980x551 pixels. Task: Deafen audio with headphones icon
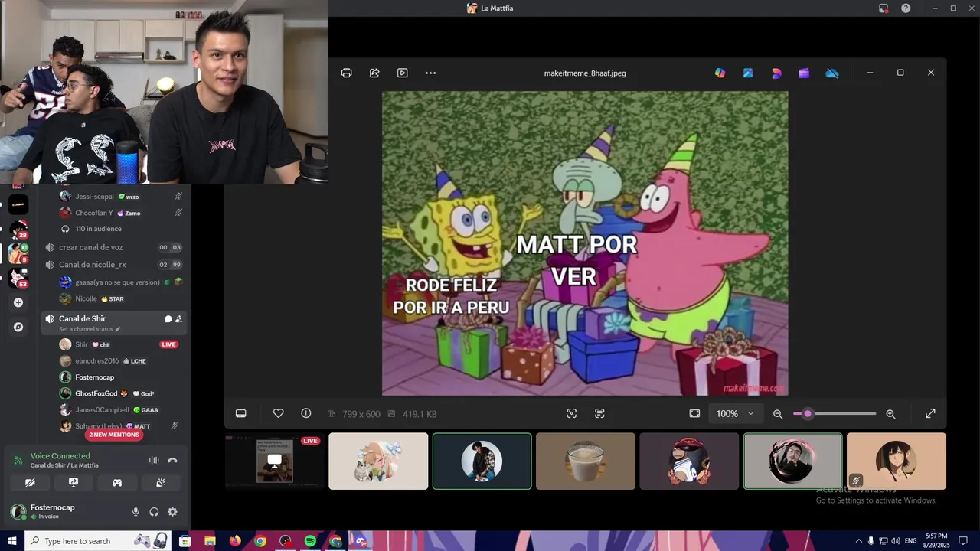click(154, 512)
